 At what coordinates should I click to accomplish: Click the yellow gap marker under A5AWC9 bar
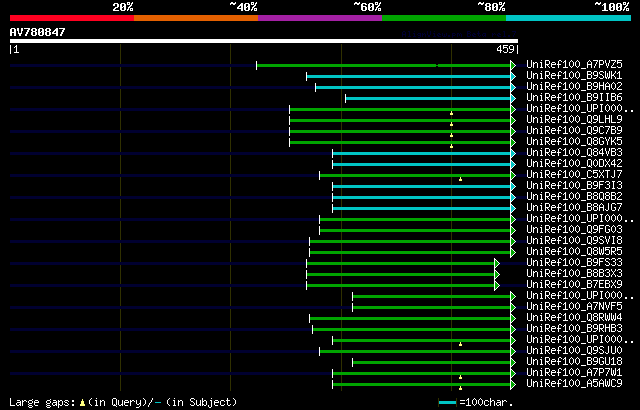(x=460, y=388)
